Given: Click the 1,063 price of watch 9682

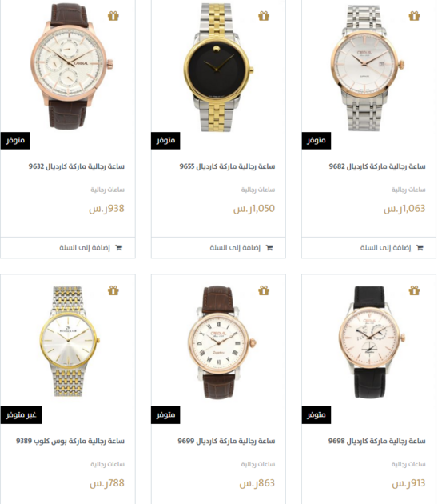Looking at the screenshot, I should 404,209.
